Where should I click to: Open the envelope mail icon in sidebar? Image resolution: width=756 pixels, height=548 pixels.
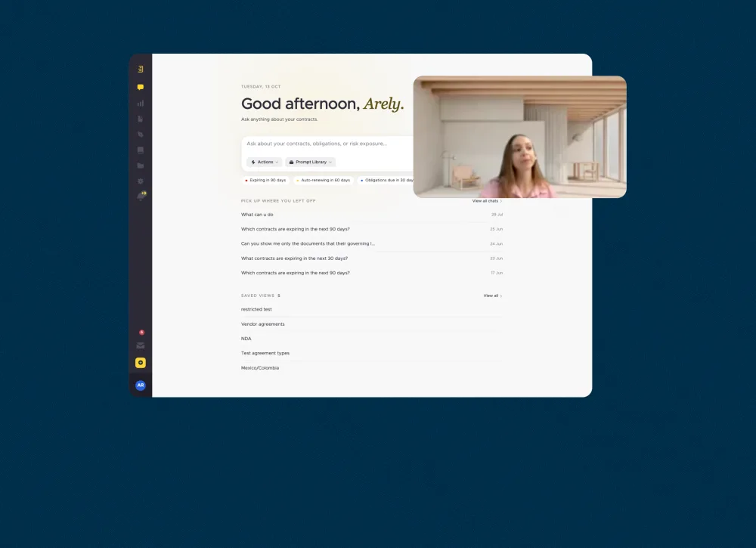[x=141, y=345]
